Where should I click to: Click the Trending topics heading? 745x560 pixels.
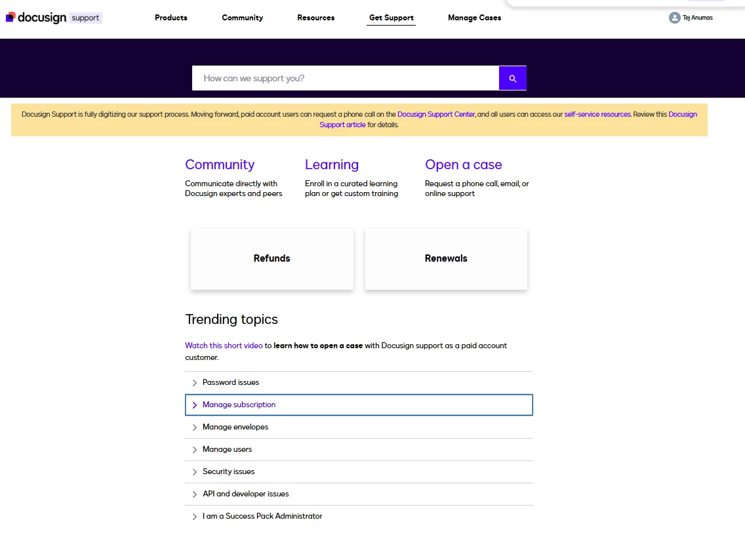click(232, 319)
